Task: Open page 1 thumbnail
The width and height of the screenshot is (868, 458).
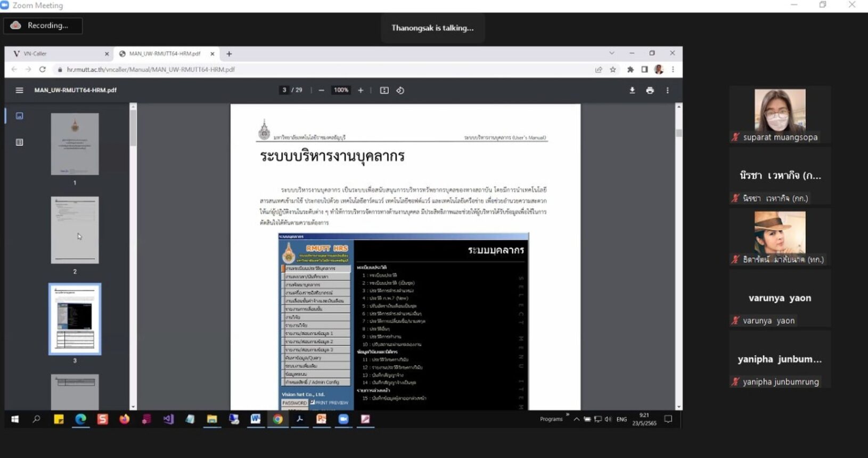Action: [x=75, y=144]
